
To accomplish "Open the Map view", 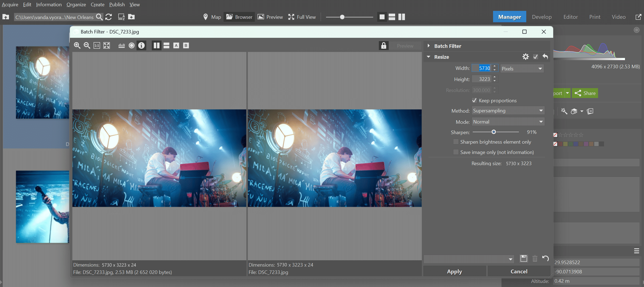I will [212, 17].
